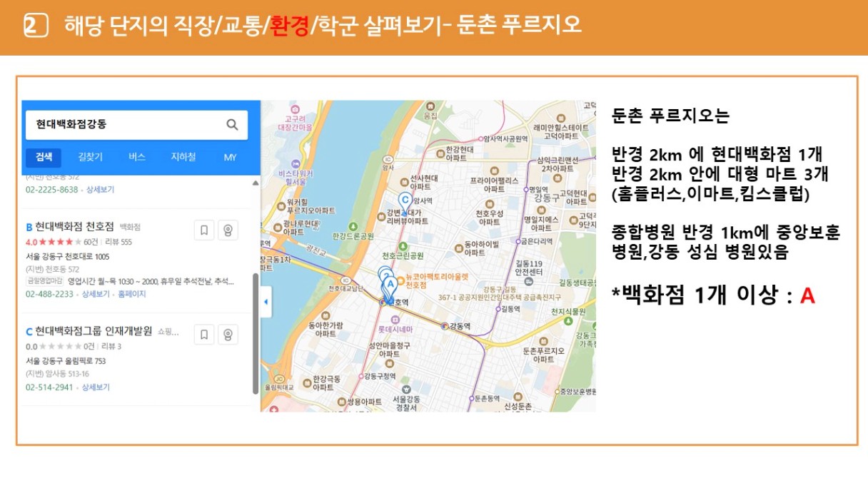The image size is (868, 488).
Task: Select 명일역 subway station marker
Action: coord(527,190)
